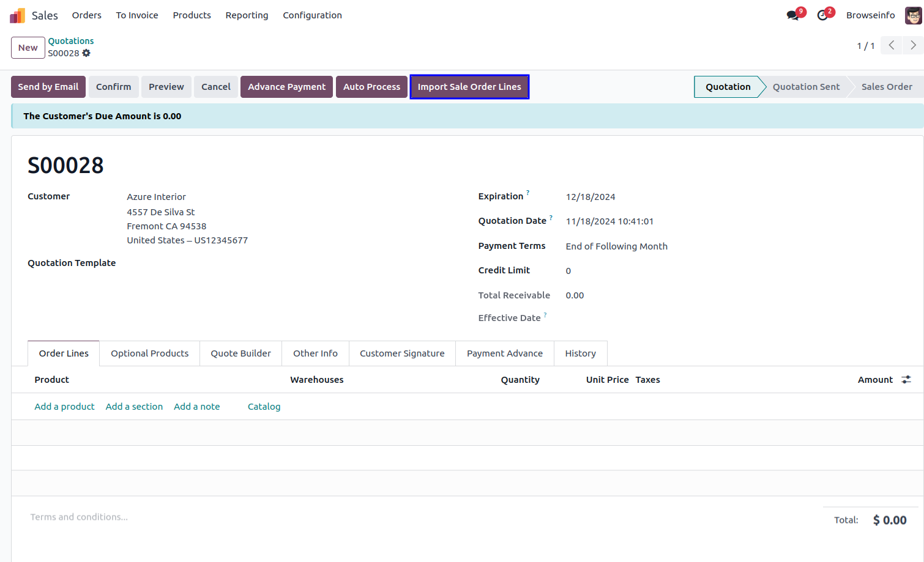Open the Products menu
This screenshot has height=562, width=924.
pos(192,15)
